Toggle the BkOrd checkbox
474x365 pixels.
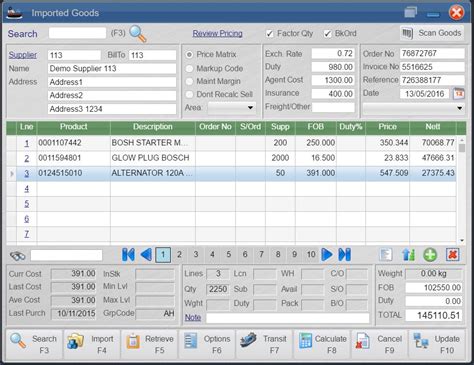(328, 34)
